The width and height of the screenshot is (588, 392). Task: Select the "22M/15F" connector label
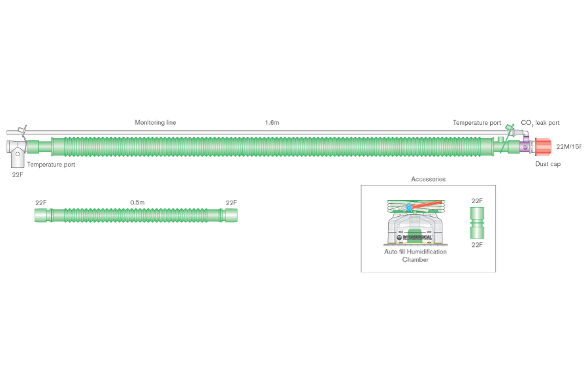pos(568,146)
